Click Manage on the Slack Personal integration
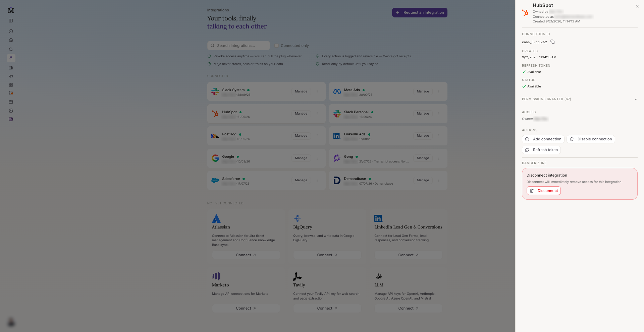Viewport: 644px width, 332px height. [x=423, y=114]
